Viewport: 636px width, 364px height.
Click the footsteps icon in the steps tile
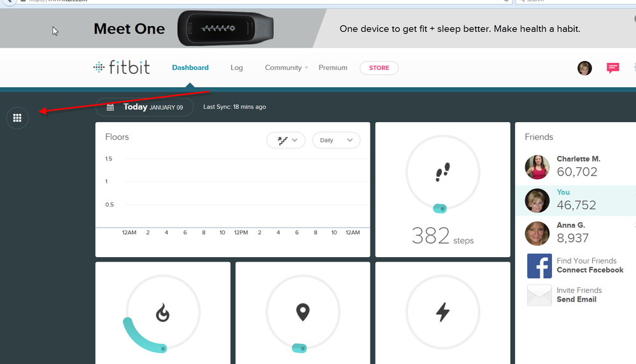point(442,172)
